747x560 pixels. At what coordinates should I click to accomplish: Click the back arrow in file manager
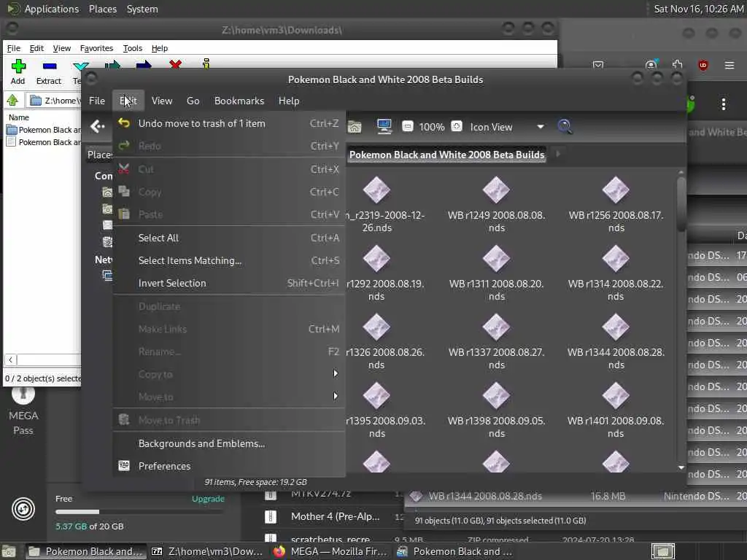(x=97, y=126)
